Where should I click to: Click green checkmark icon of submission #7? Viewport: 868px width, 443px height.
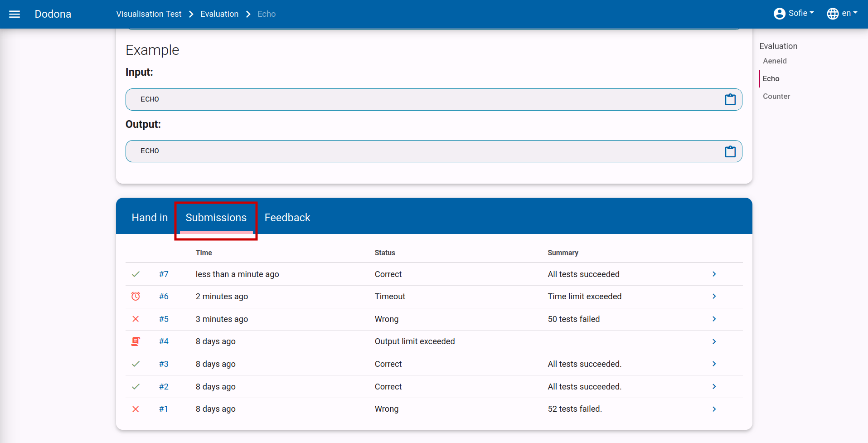[136, 274]
